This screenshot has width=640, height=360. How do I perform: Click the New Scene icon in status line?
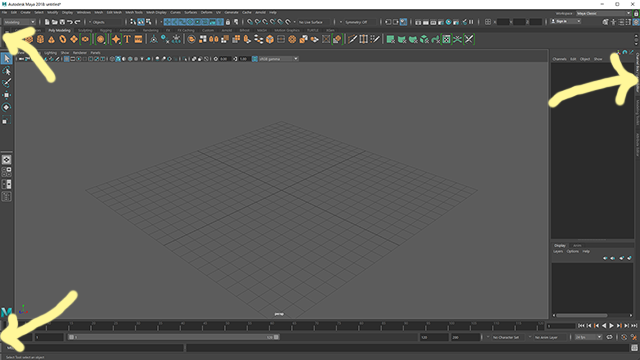pyautogui.click(x=47, y=22)
